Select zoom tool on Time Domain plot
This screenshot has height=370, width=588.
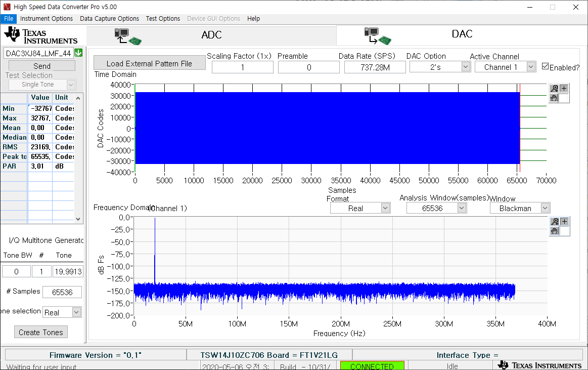[554, 88]
